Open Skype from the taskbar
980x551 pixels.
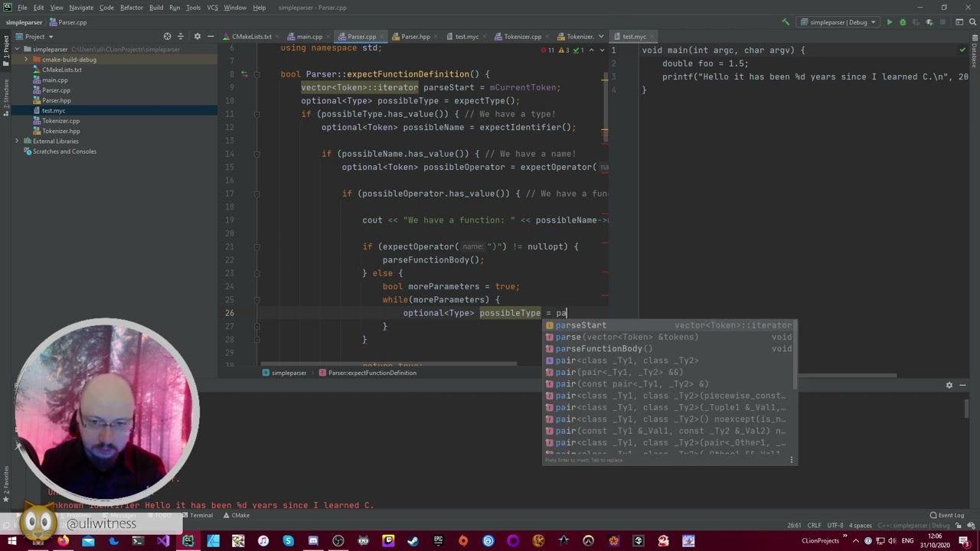(x=288, y=541)
